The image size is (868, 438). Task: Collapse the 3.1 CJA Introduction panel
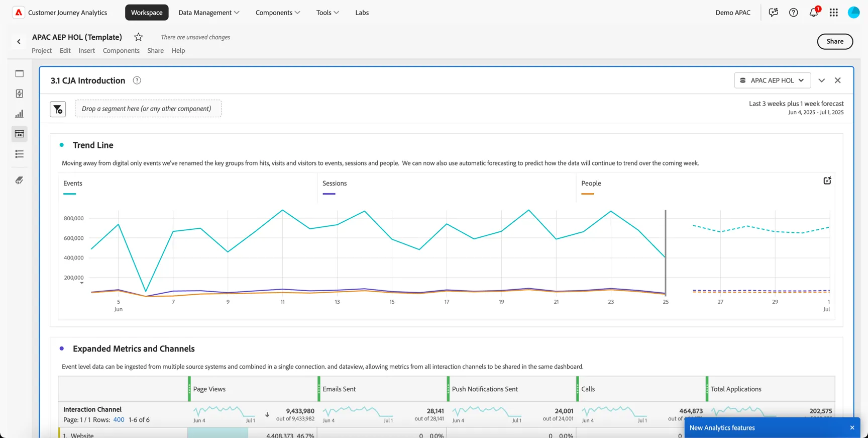click(x=821, y=80)
